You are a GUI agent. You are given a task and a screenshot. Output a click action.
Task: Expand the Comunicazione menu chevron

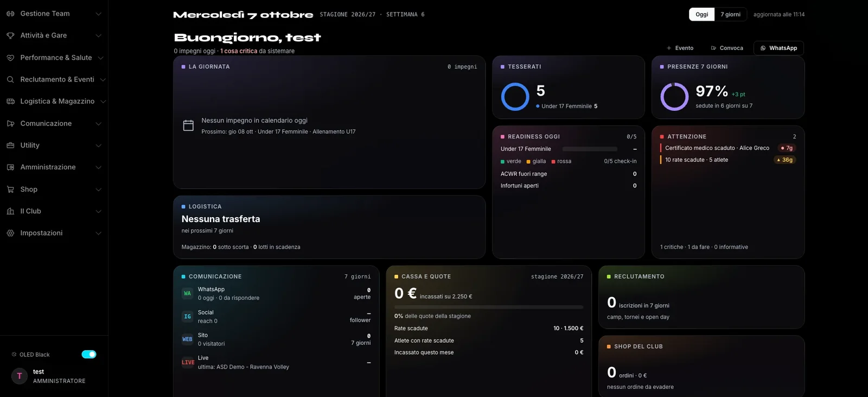(x=98, y=123)
